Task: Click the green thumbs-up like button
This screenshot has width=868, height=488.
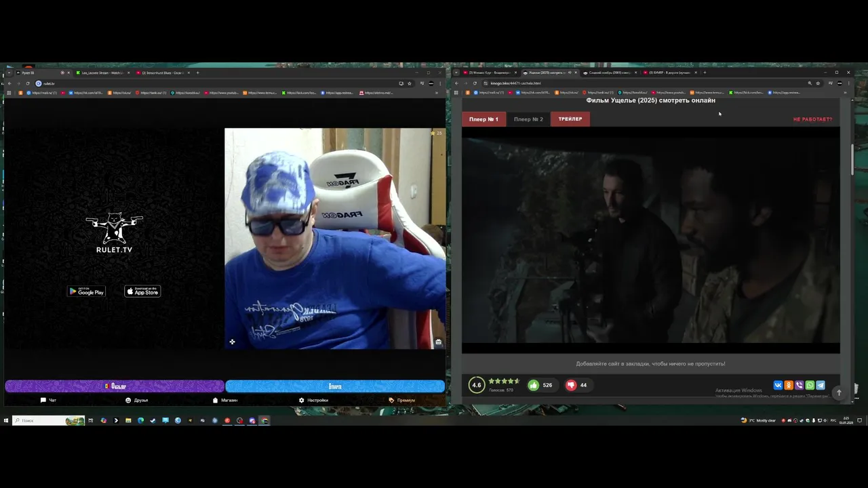Action: click(x=534, y=385)
